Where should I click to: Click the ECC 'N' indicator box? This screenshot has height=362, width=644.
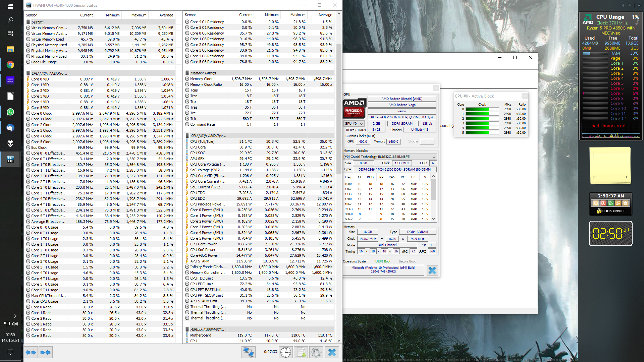coord(433,163)
